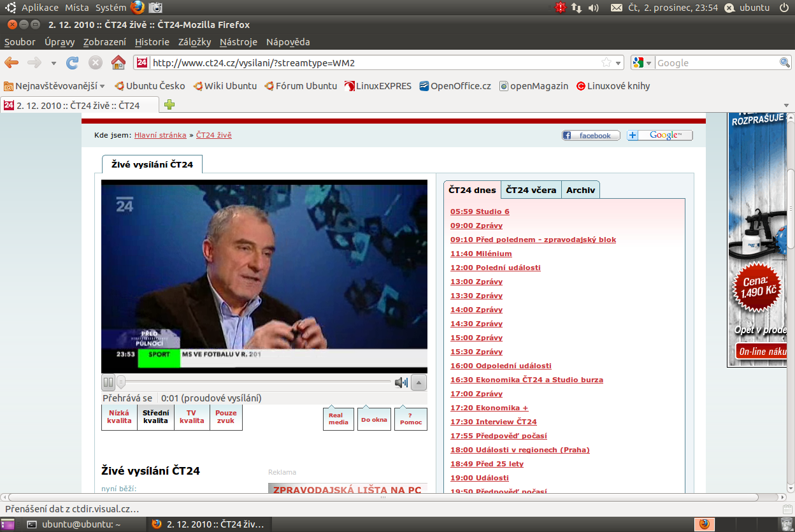Click the browser Forward arrow

pos(34,62)
